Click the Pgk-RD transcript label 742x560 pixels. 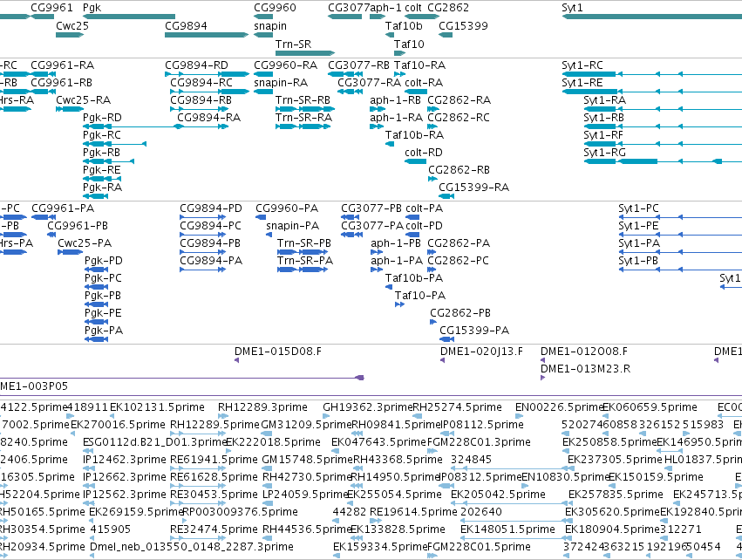tap(102, 118)
